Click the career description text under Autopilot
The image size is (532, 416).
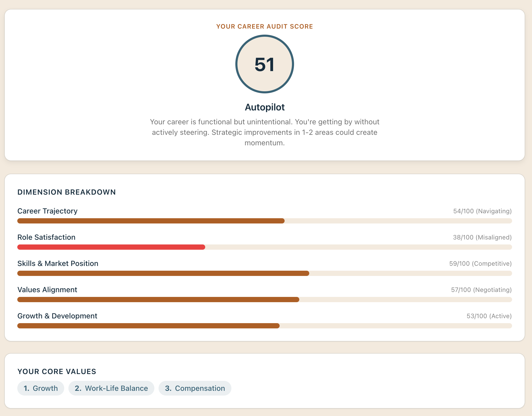pos(265,132)
